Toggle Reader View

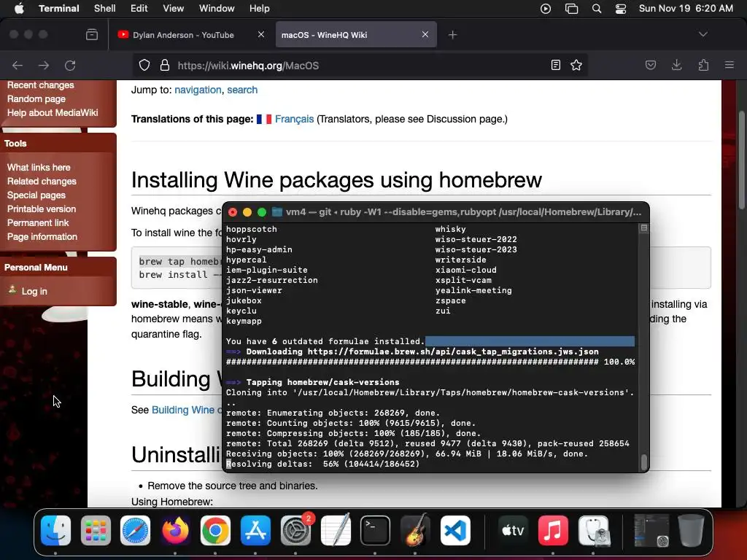tap(555, 65)
